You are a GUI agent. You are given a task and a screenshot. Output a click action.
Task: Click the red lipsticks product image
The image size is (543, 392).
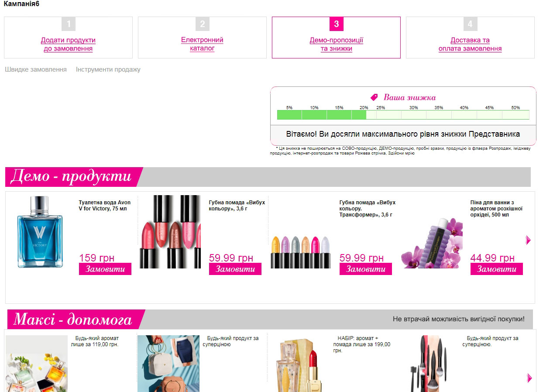pos(170,232)
